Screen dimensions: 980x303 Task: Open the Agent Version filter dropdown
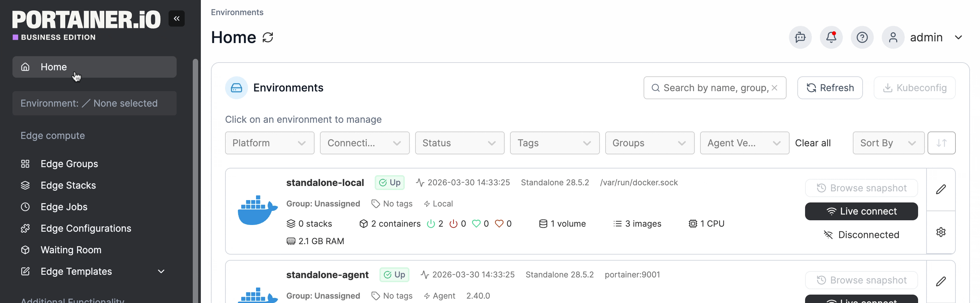745,143
